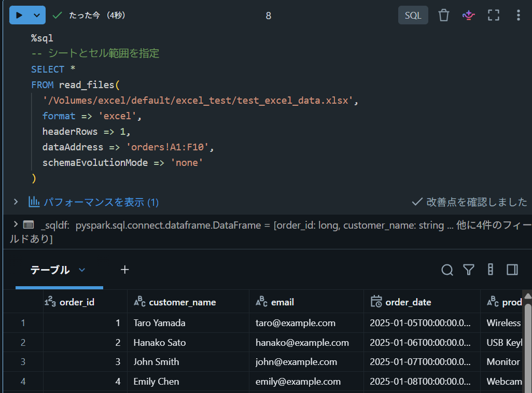Delete the cell using the trash icon
Image resolution: width=532 pixels, height=393 pixels.
point(443,15)
